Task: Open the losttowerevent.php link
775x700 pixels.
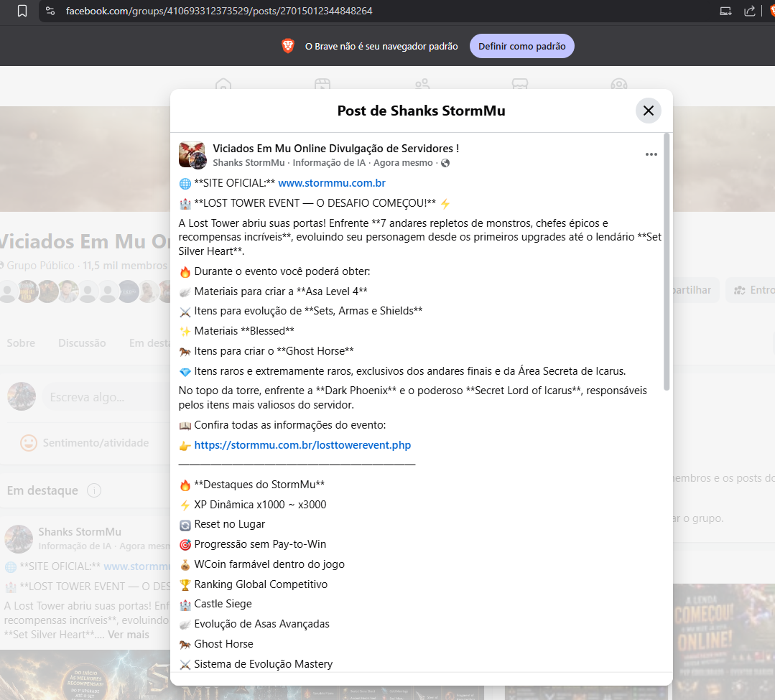Action: tap(302, 445)
